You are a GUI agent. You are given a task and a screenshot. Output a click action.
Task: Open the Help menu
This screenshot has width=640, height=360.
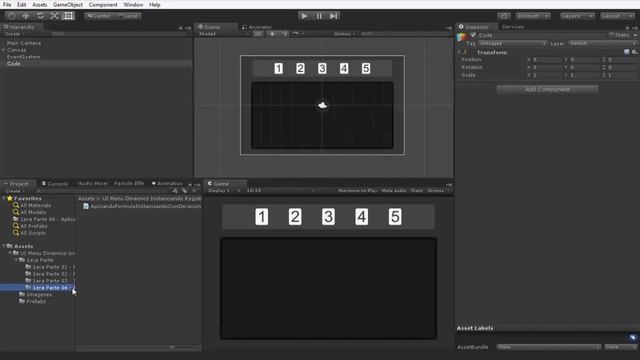pos(155,4)
